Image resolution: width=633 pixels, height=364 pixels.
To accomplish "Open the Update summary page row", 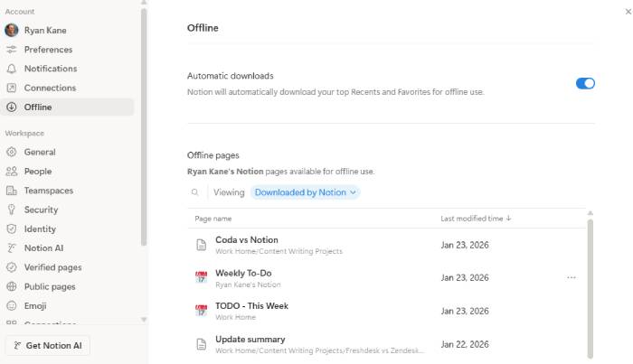I will click(x=387, y=345).
